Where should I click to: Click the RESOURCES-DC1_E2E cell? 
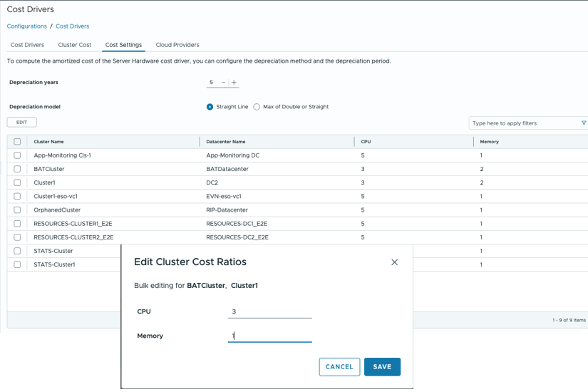pyautogui.click(x=237, y=224)
